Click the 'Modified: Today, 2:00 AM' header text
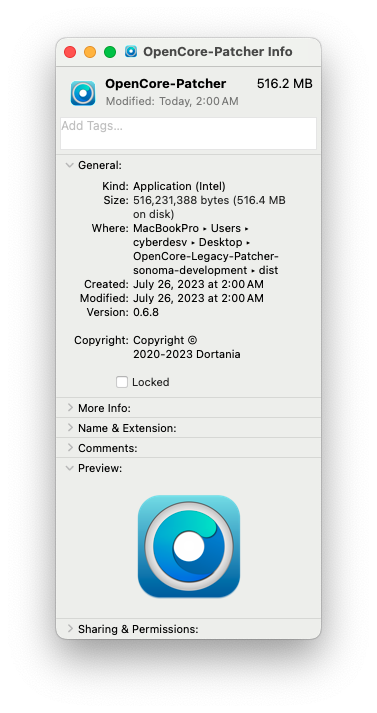 (172, 101)
